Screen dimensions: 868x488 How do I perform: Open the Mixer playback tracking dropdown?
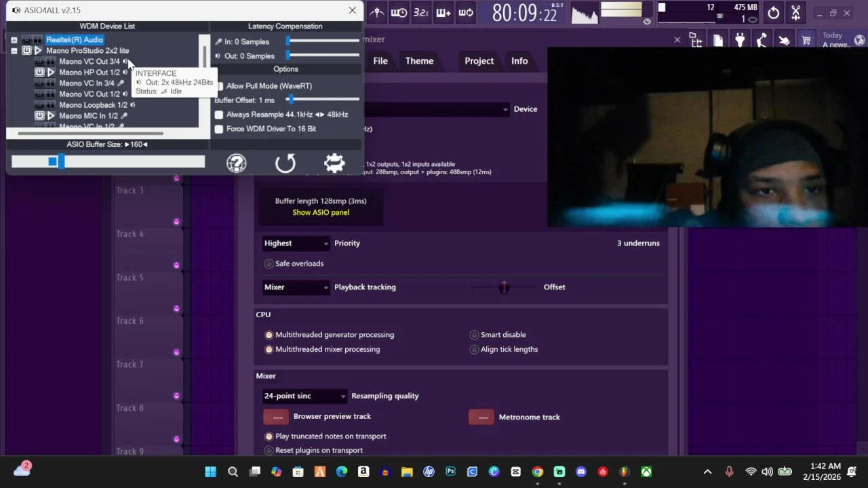296,287
